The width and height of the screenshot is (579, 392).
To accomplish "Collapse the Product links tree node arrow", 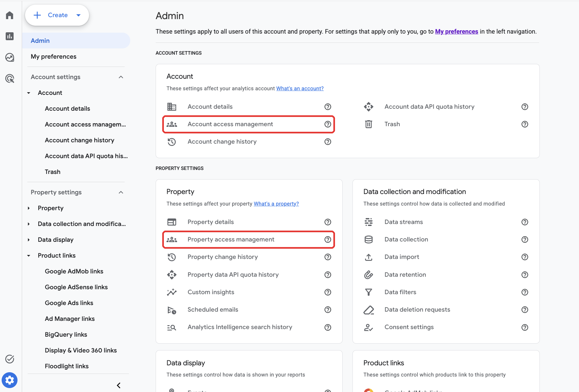I will [x=29, y=256].
